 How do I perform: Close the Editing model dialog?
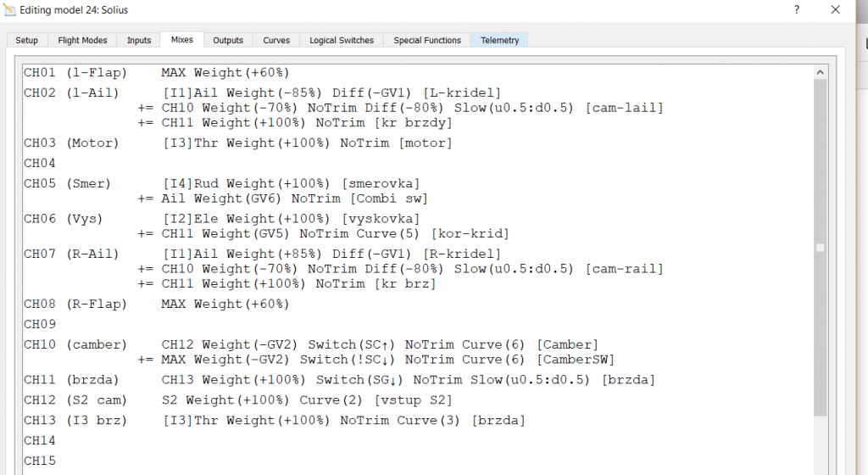[x=836, y=10]
